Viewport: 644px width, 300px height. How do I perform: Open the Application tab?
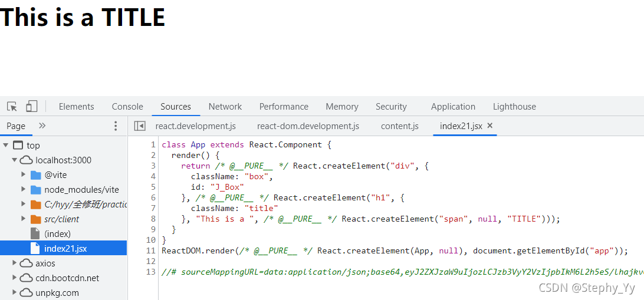[x=453, y=107]
